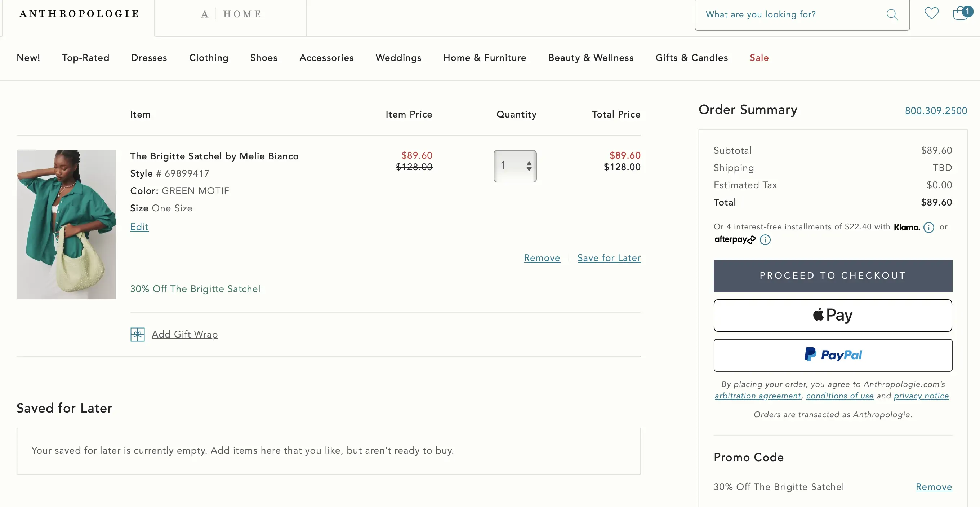This screenshot has width=980, height=507.
Task: Click the Brigitte Satchel product thumbnail
Action: (66, 224)
